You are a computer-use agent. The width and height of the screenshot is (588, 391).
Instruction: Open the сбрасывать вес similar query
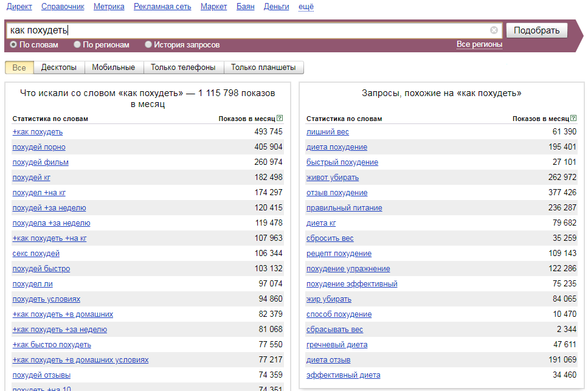(x=334, y=330)
